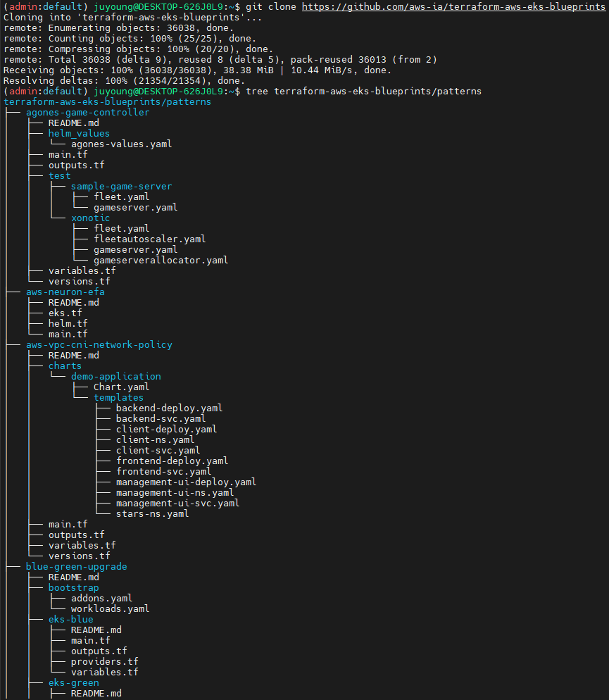Select client-deploy.yaml file

pos(167,430)
